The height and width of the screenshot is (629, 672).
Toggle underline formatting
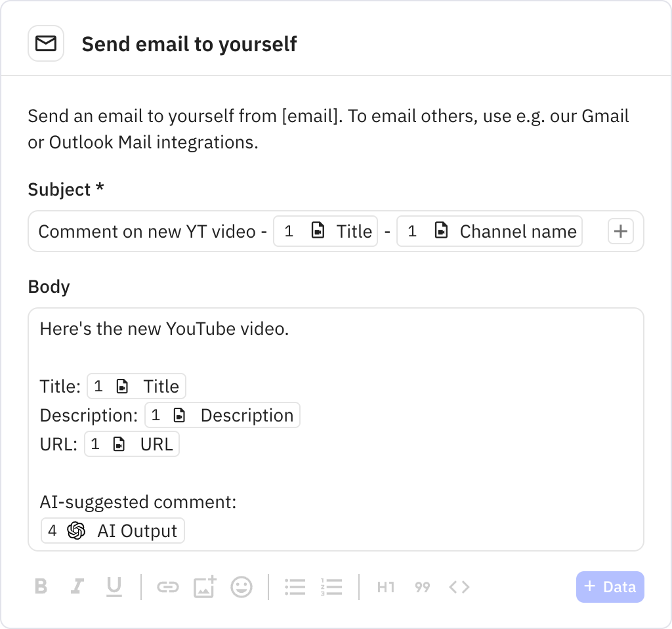pyautogui.click(x=115, y=587)
